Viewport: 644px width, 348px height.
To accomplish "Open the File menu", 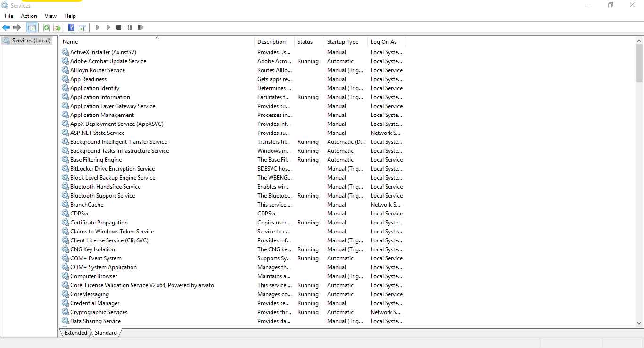I will coord(9,16).
